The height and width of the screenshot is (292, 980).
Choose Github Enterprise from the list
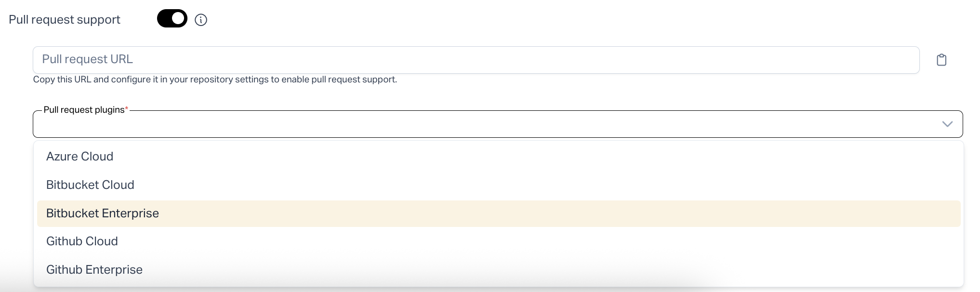94,270
